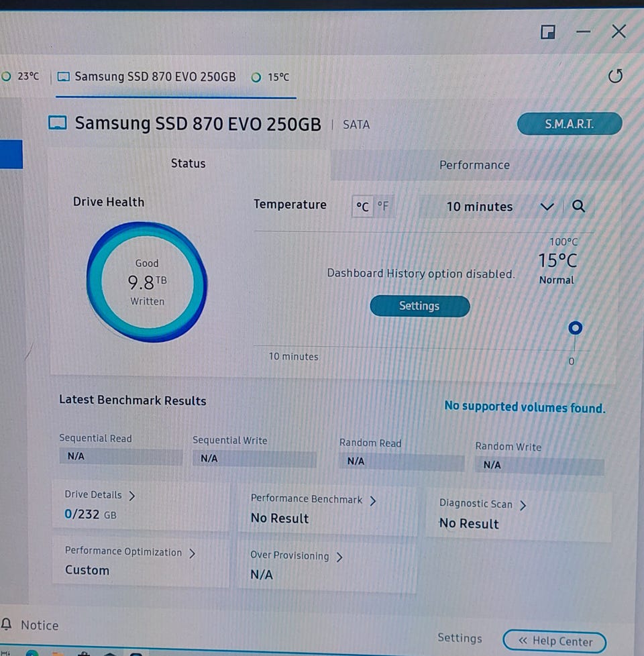Open Over Provisioning via its chevron
Screen dimensions: 644x656
coord(339,557)
